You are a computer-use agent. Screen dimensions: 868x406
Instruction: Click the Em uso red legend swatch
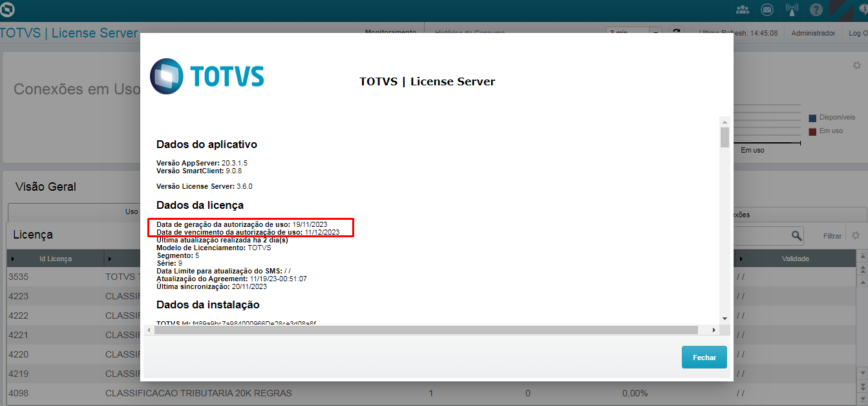(x=812, y=131)
